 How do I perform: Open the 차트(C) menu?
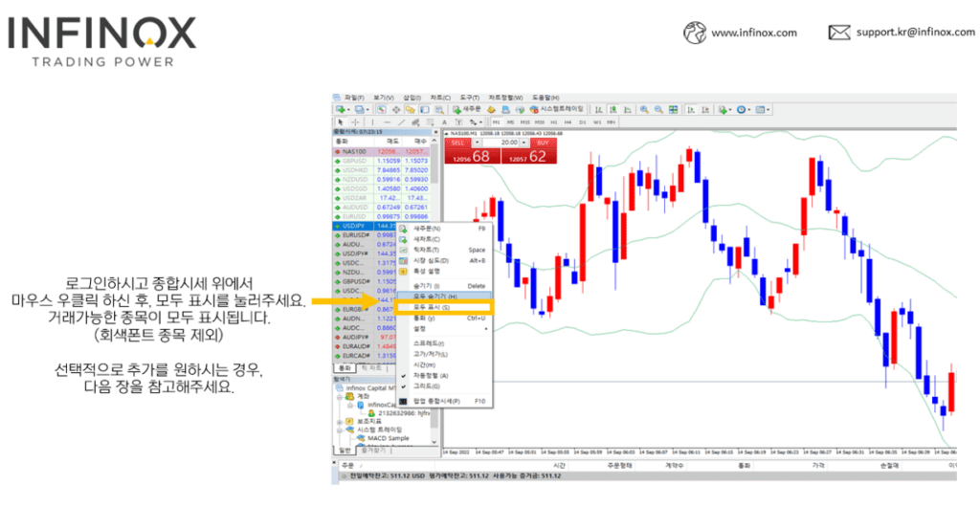[440, 98]
